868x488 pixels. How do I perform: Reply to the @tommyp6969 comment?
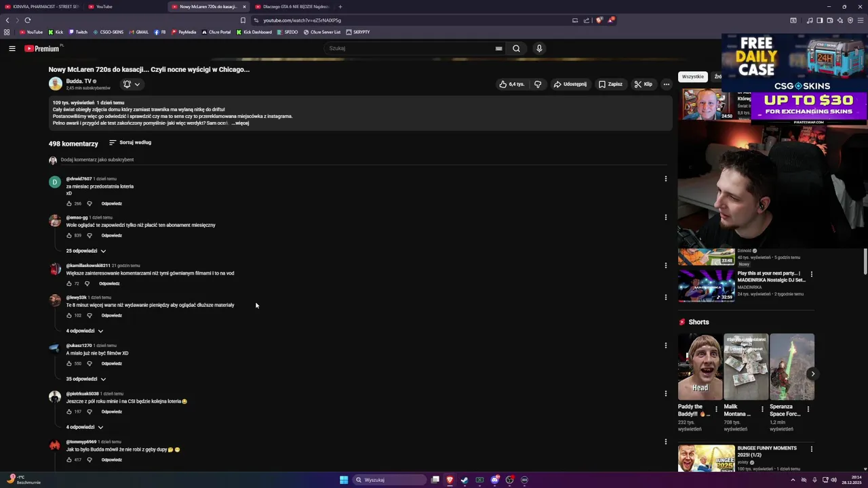click(x=111, y=460)
